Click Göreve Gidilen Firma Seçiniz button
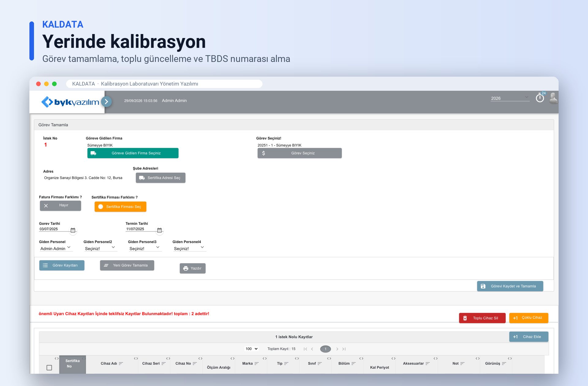Viewport: 588px width, 386px height. [x=133, y=153]
